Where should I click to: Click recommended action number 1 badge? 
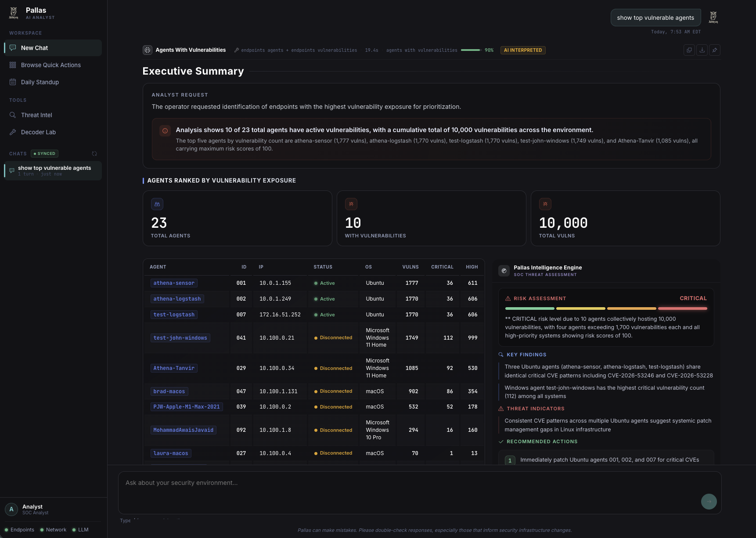click(510, 460)
